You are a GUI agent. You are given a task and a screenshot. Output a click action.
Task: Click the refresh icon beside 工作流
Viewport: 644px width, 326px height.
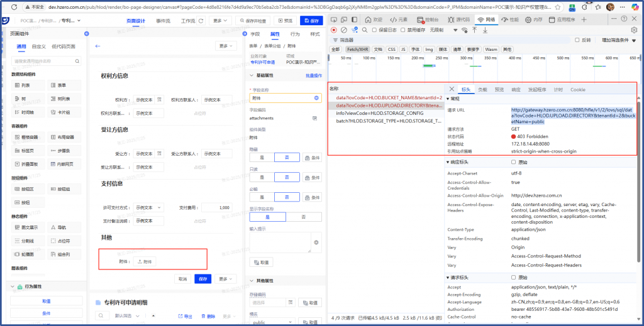click(x=199, y=21)
